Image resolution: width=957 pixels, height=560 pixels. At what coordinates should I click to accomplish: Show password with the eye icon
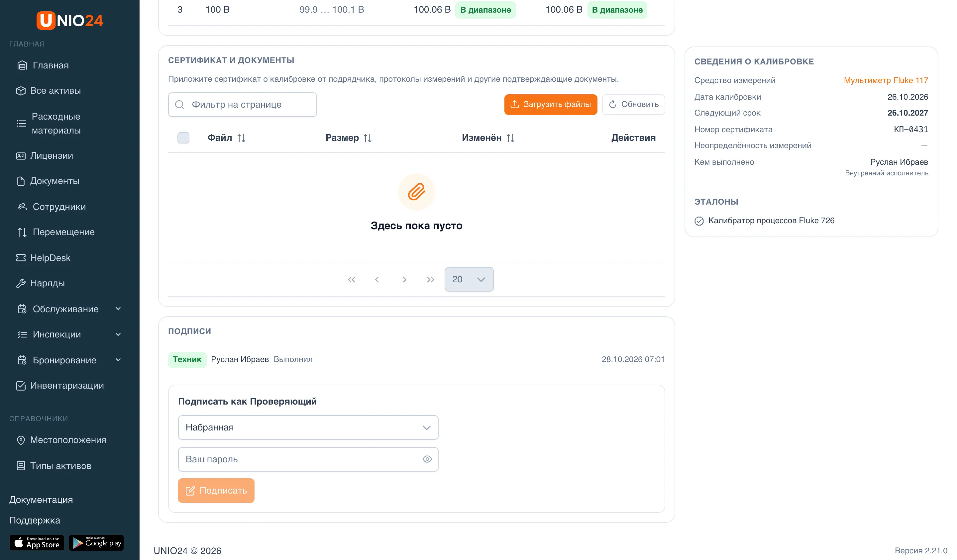pos(427,459)
